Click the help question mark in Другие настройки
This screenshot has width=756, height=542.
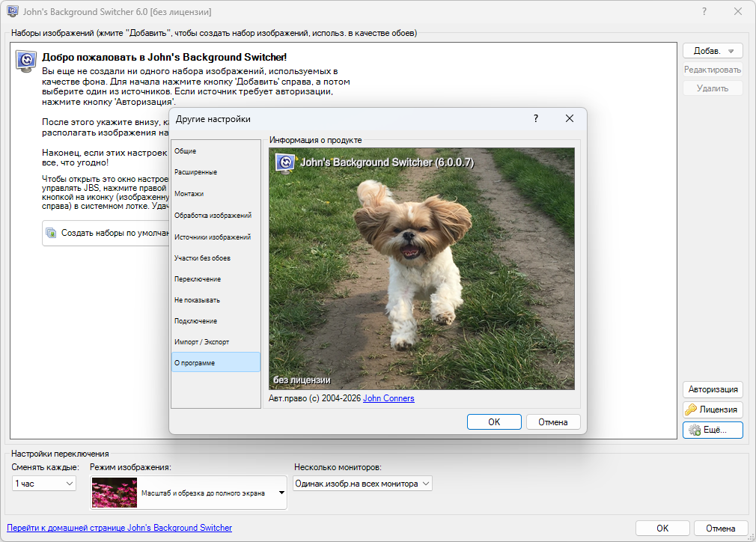535,118
